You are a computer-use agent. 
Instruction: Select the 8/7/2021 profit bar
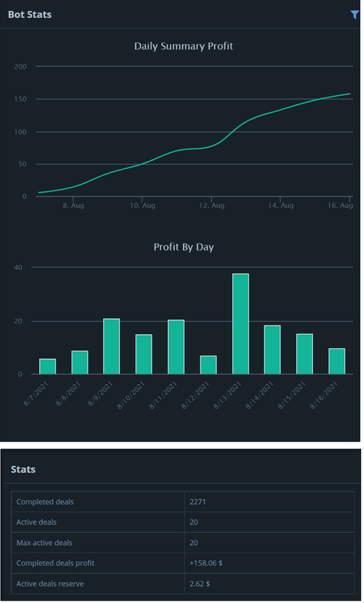47,366
